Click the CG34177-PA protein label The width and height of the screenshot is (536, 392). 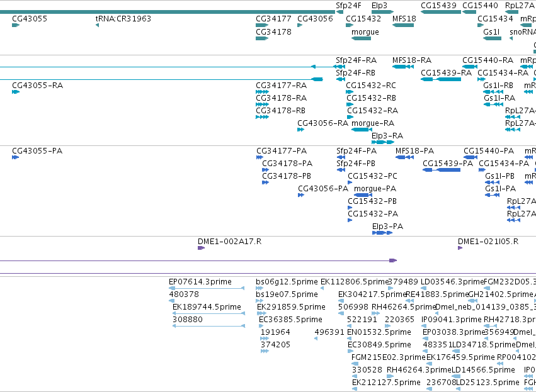[282, 151]
